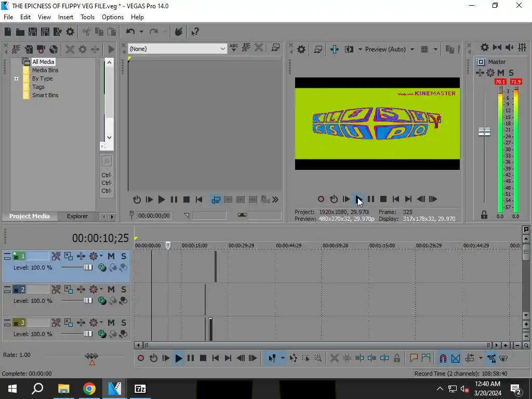The height and width of the screenshot is (399, 532).
Task: Open the Preview (Auto) quality dropdown
Action: click(412, 49)
